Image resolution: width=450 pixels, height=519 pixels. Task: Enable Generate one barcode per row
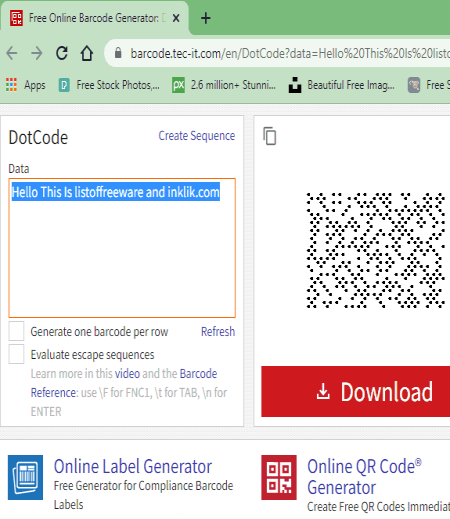pos(16,331)
